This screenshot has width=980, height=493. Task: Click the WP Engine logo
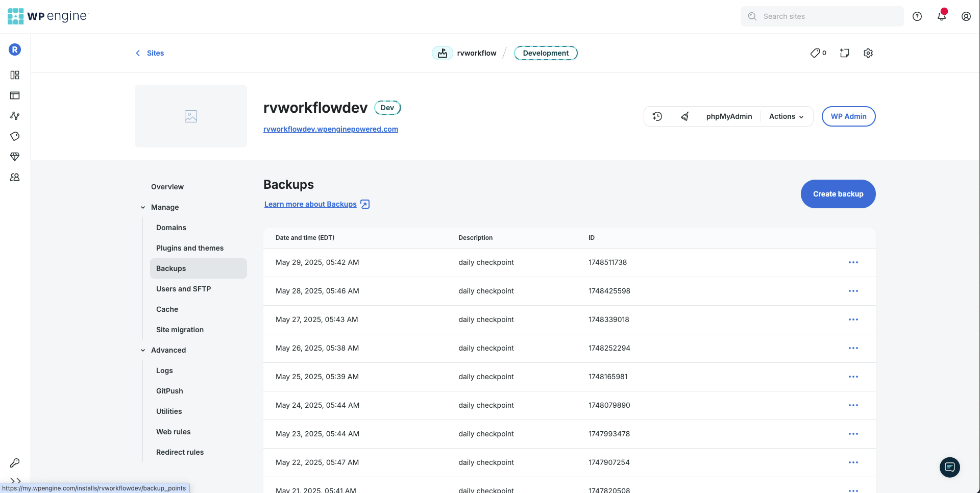(x=48, y=16)
